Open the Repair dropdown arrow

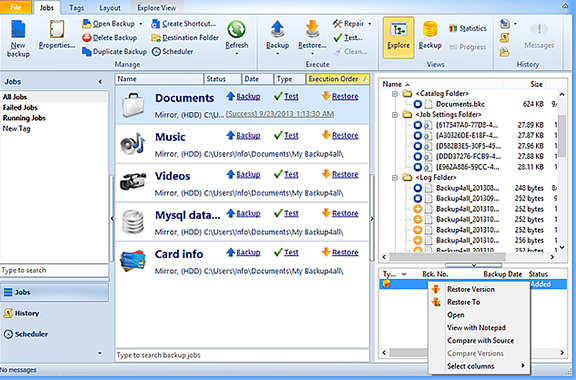point(370,24)
